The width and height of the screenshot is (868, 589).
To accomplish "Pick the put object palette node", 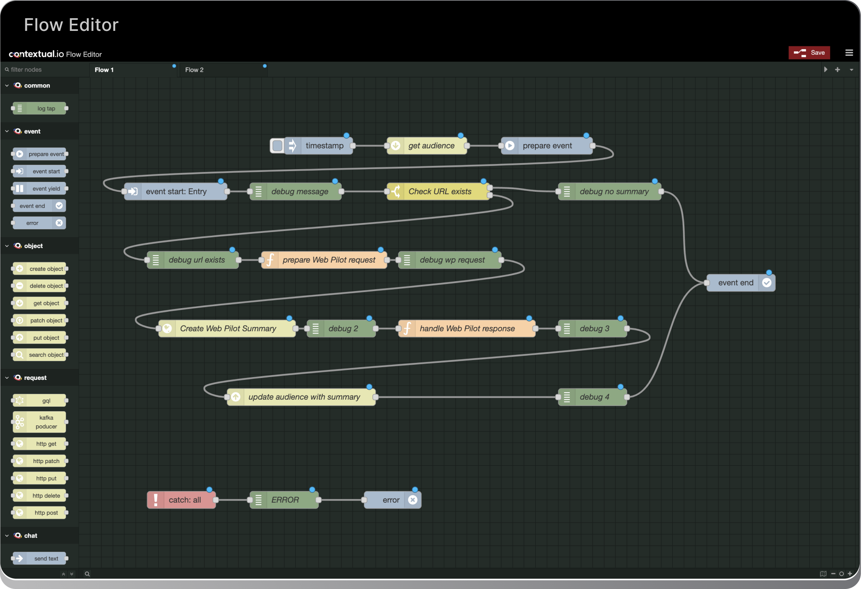I will (x=39, y=337).
